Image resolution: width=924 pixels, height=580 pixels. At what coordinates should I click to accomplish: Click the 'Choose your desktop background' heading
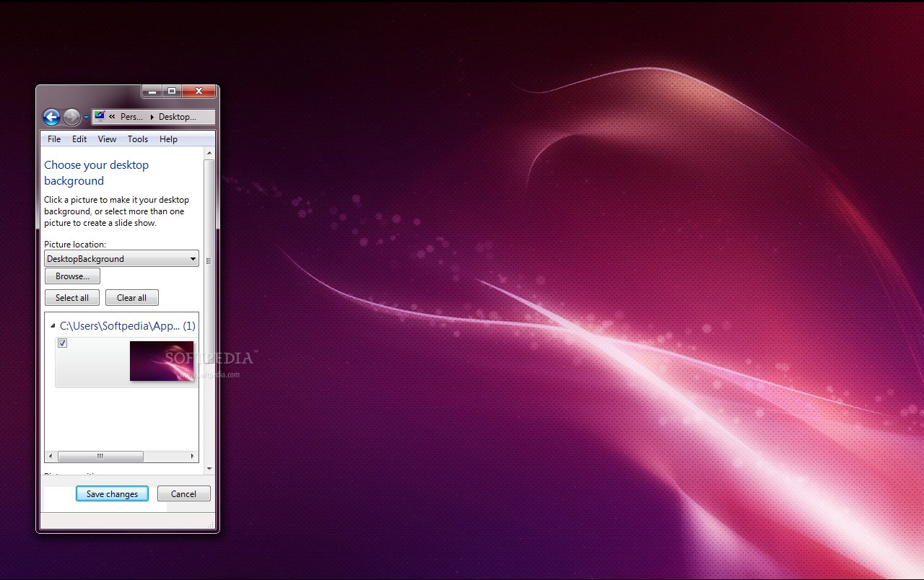point(97,173)
